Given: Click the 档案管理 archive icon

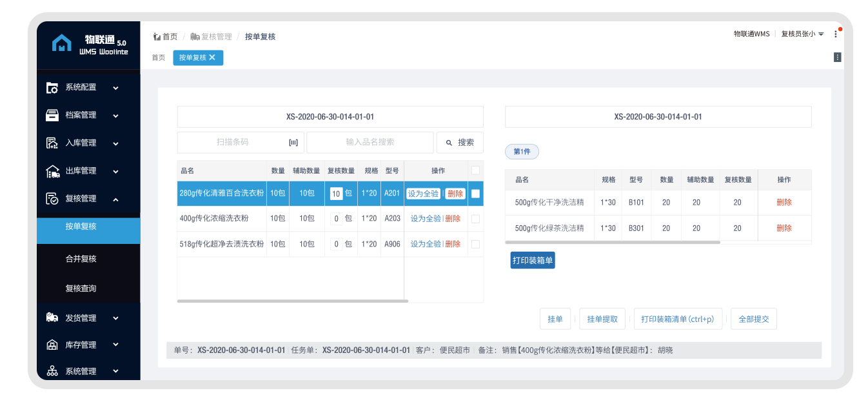Looking at the screenshot, I should (52, 115).
